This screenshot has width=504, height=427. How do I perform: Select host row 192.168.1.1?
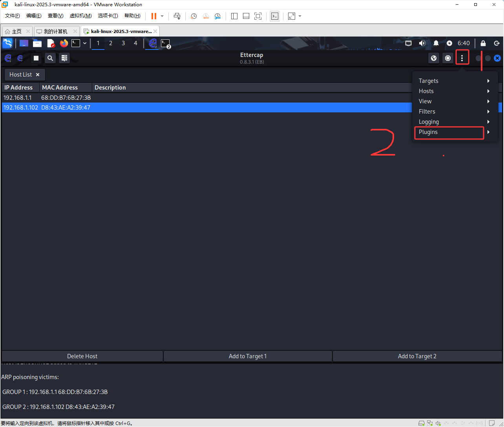[x=252, y=98]
